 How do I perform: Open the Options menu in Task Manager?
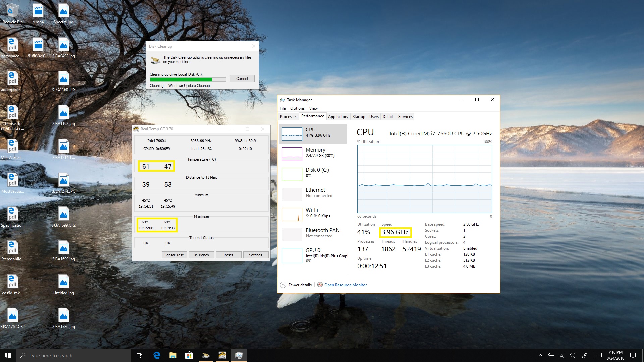(x=297, y=108)
